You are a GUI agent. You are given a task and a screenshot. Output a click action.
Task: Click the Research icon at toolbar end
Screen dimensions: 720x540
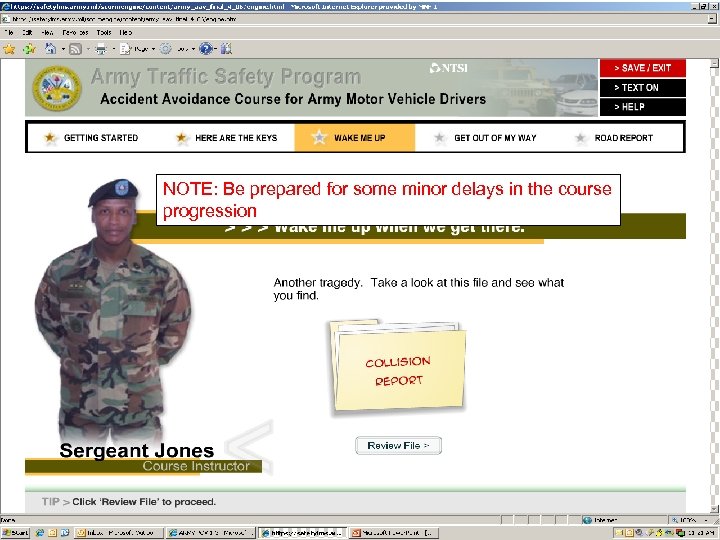pyautogui.click(x=226, y=49)
